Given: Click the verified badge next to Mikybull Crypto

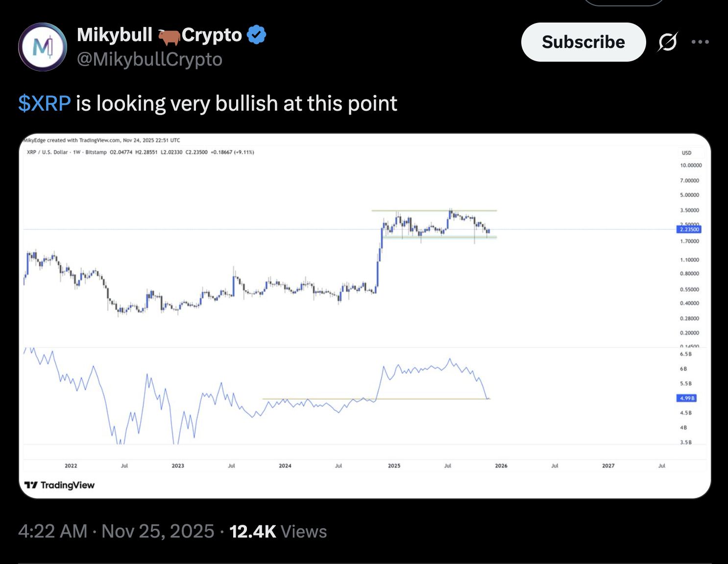Looking at the screenshot, I should click(256, 34).
